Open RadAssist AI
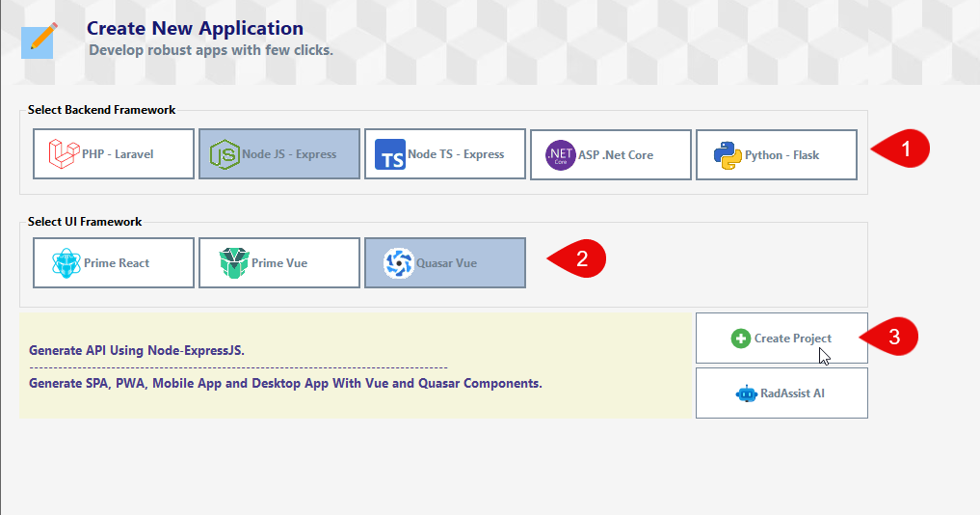Screen dimensions: 980x515 (781, 393)
